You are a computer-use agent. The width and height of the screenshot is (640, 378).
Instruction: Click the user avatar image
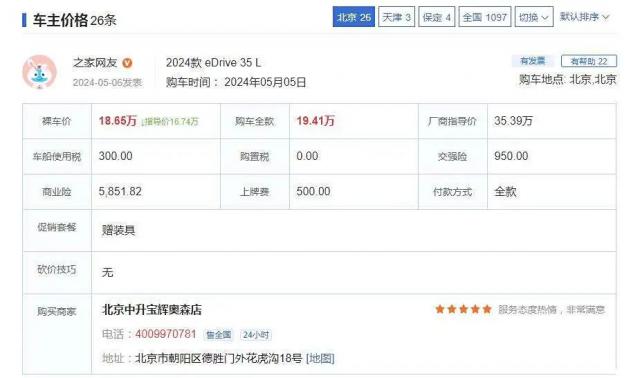[x=39, y=72]
